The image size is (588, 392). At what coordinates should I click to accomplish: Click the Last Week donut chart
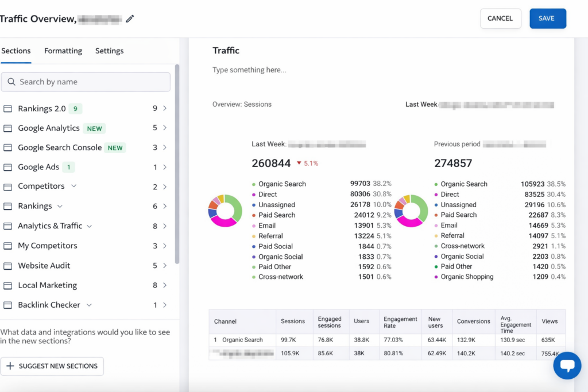point(225,211)
